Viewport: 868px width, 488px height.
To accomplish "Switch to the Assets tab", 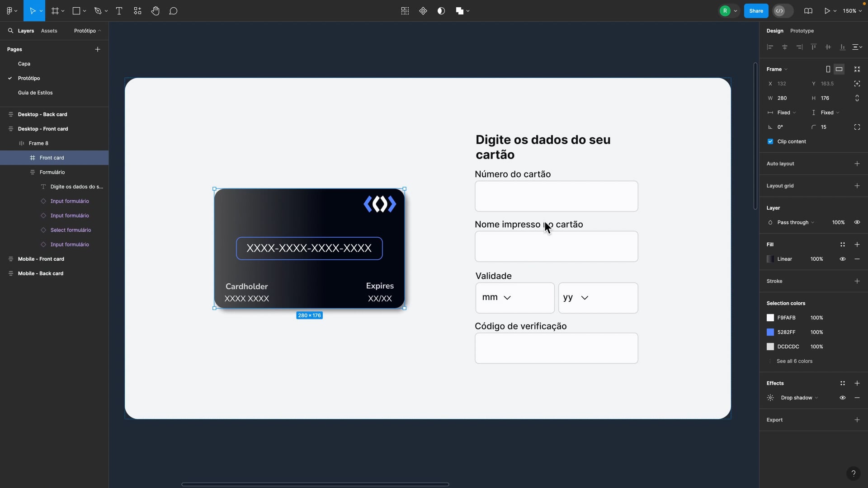I will click(49, 31).
